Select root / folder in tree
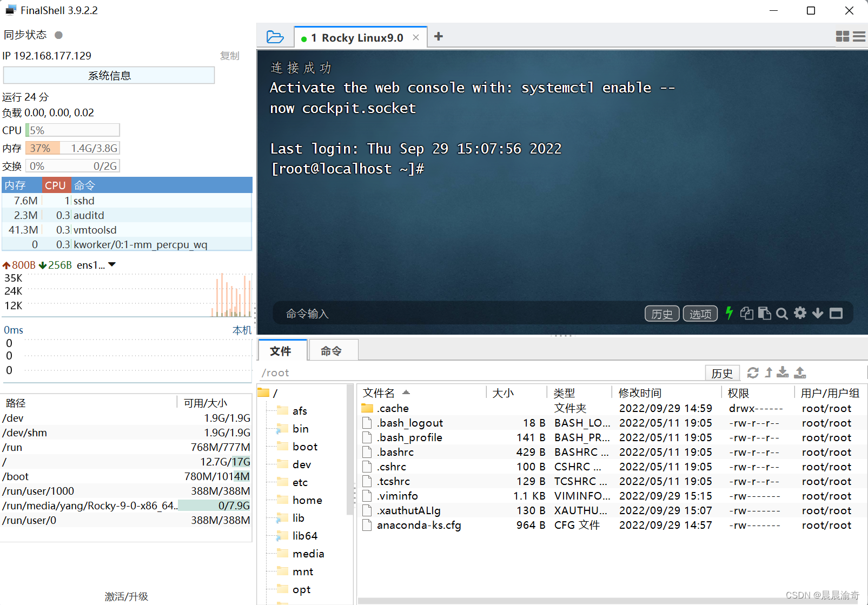This screenshot has width=868, height=605. (268, 393)
